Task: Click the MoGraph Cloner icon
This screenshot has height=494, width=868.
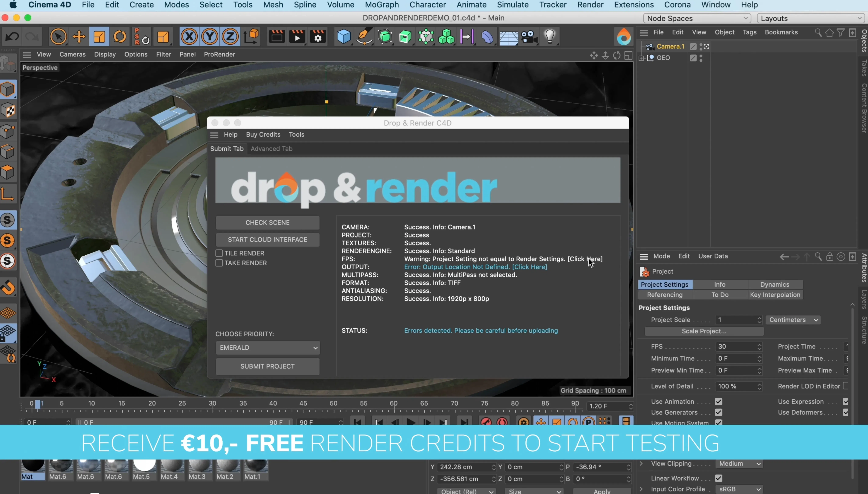Action: (x=446, y=36)
